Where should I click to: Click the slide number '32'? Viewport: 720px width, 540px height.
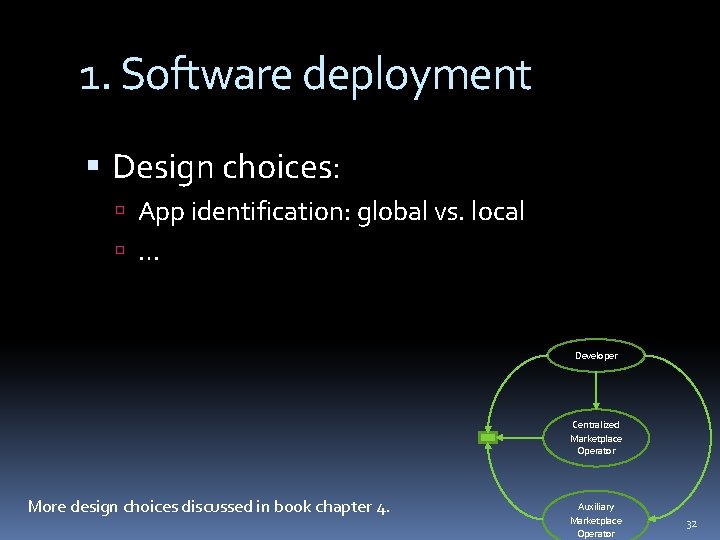tap(691, 524)
